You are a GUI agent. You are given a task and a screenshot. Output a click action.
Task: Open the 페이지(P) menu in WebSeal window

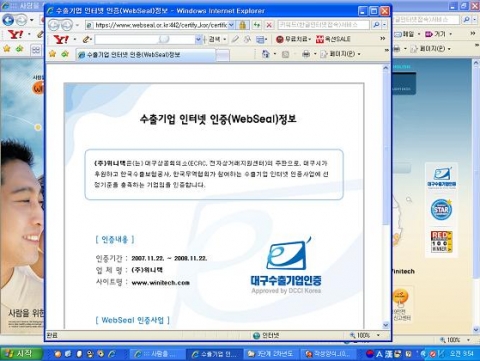pyautogui.click(x=341, y=54)
